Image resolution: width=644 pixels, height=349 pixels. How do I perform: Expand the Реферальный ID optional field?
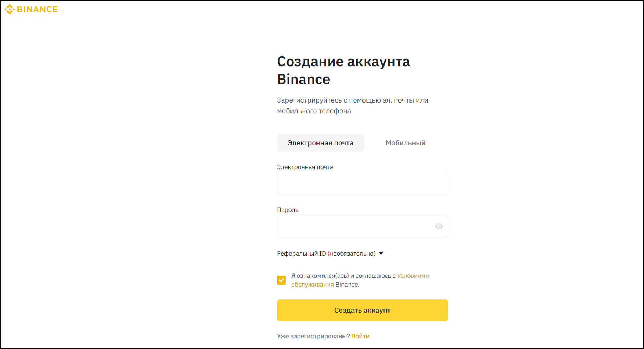tap(330, 254)
